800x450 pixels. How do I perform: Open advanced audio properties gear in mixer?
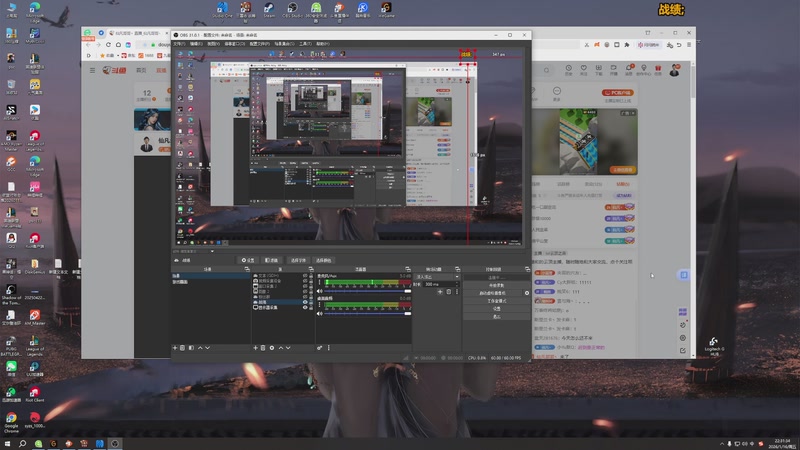(x=319, y=348)
